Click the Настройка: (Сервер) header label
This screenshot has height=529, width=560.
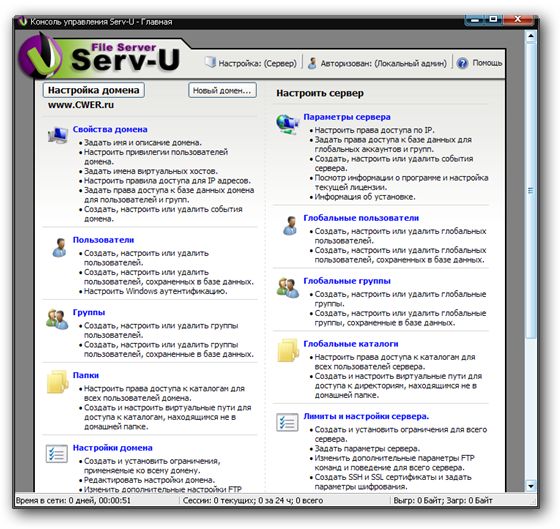[258, 63]
